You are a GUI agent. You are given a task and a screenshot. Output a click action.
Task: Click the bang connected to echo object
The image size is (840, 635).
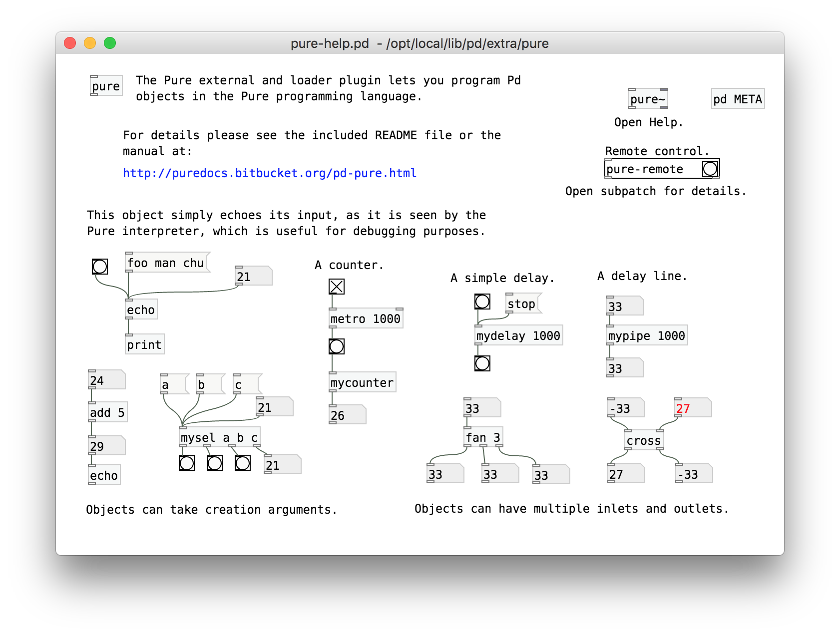pos(100,267)
